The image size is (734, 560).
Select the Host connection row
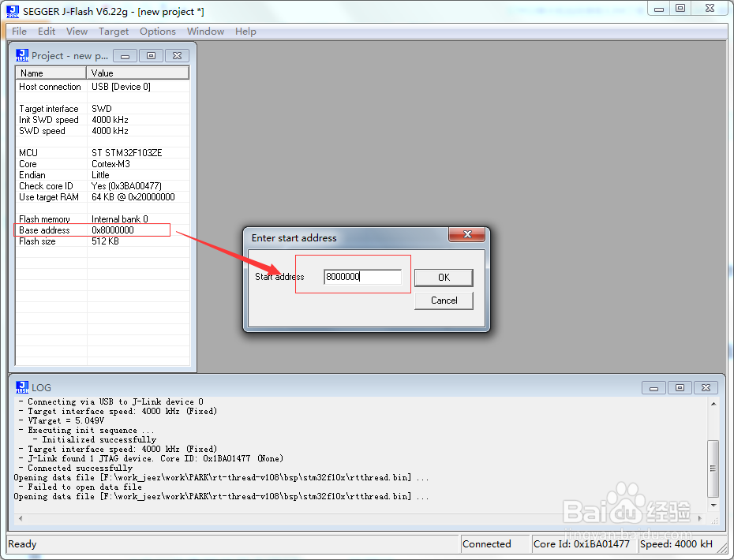(103, 87)
